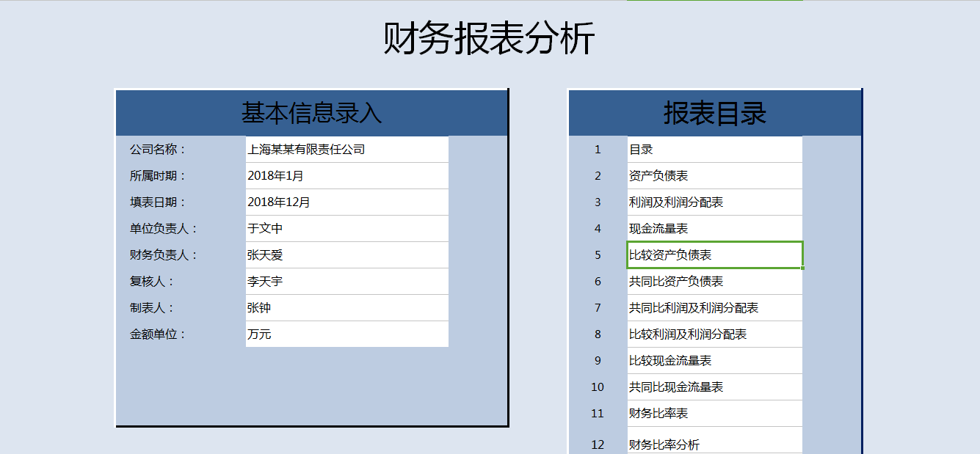Open the 现金流量表 report link
Image resolution: width=980 pixels, height=454 pixels.
[x=715, y=229]
